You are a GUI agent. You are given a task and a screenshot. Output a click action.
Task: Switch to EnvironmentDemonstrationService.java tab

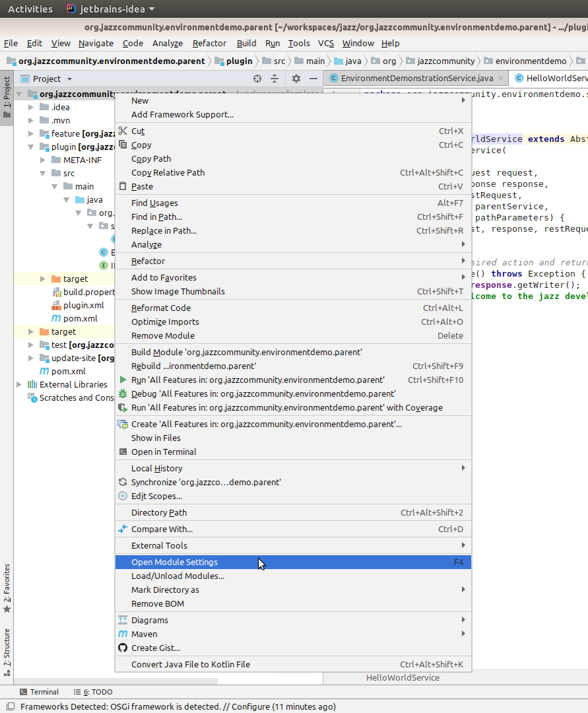coord(416,78)
